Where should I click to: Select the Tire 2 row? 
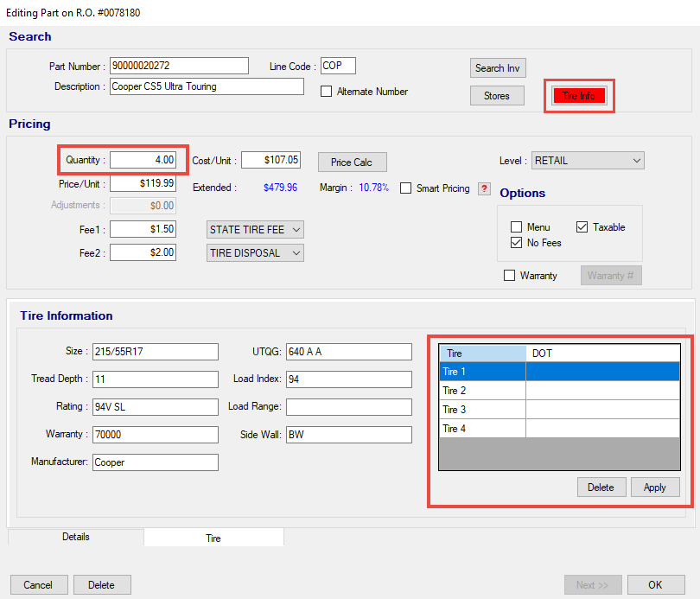pyautogui.click(x=559, y=391)
